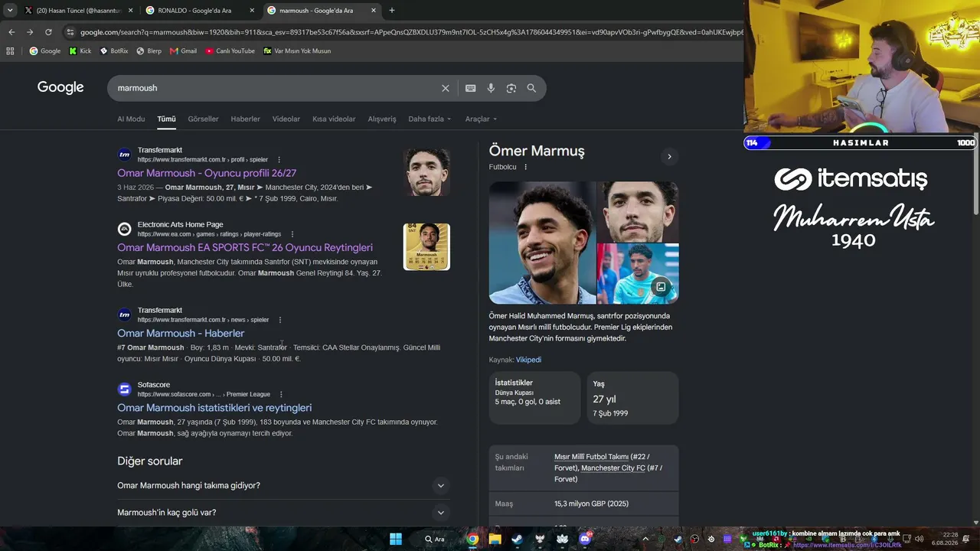Open the on-screen keyboard input tool
980x551 pixels.
[471, 88]
